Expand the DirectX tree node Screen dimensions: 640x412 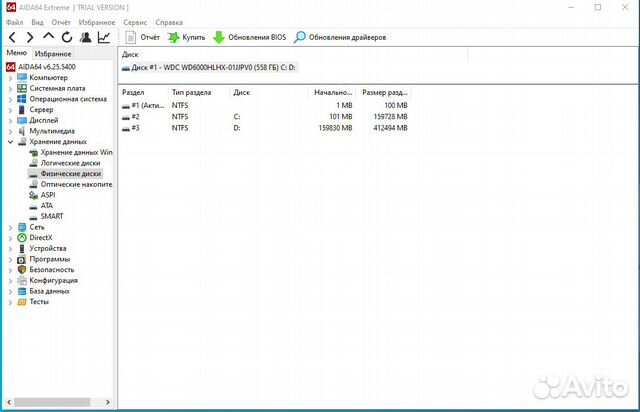tap(10, 238)
